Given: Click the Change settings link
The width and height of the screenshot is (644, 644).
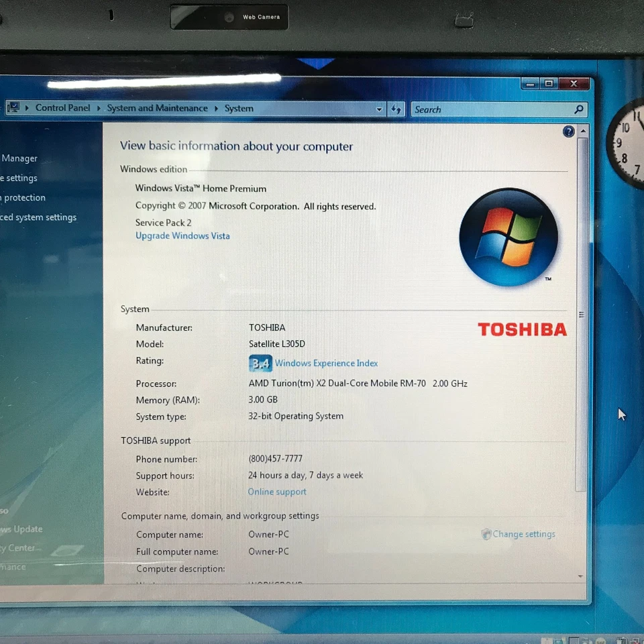Looking at the screenshot, I should (524, 534).
